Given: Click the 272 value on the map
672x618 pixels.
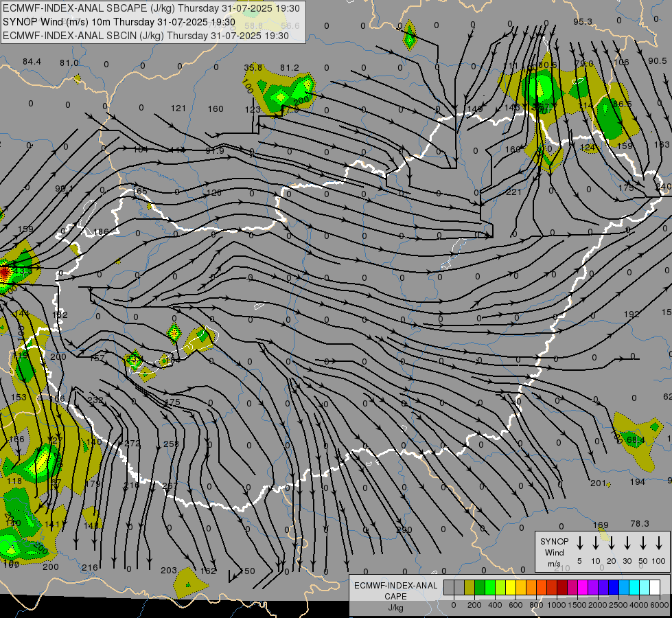Looking at the screenshot, I should click(x=132, y=443).
